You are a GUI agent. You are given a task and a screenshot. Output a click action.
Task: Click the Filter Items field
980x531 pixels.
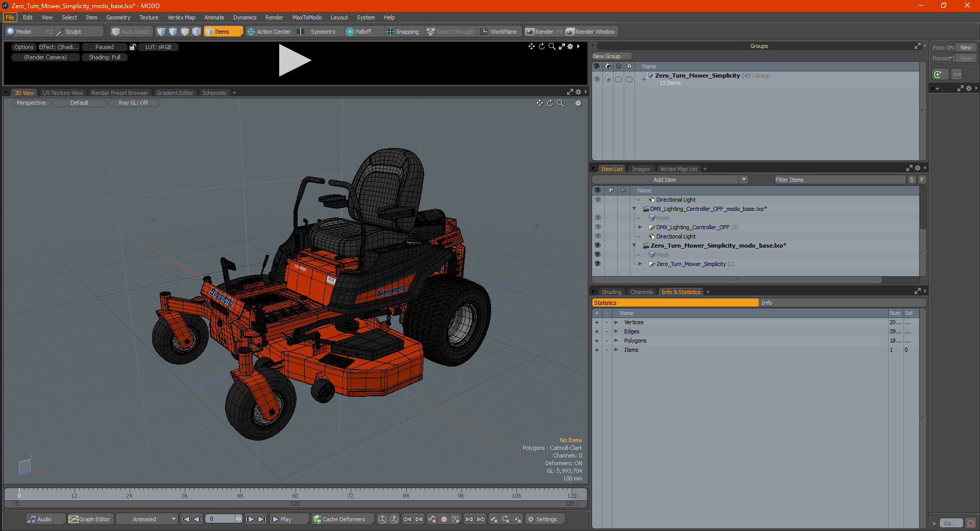pyautogui.click(x=840, y=180)
